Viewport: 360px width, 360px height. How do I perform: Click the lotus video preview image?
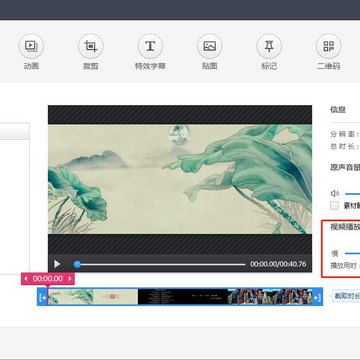pyautogui.click(x=180, y=179)
